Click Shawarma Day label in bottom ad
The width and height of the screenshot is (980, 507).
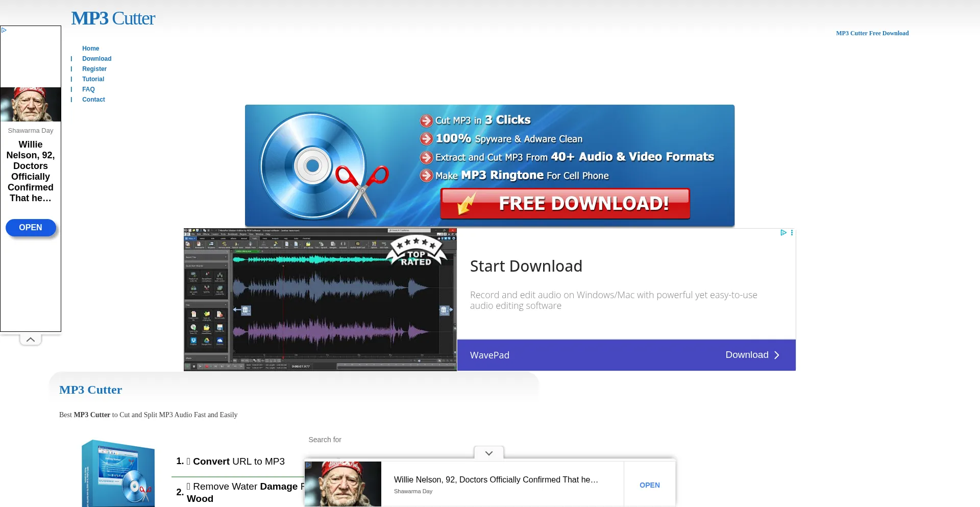click(x=413, y=491)
